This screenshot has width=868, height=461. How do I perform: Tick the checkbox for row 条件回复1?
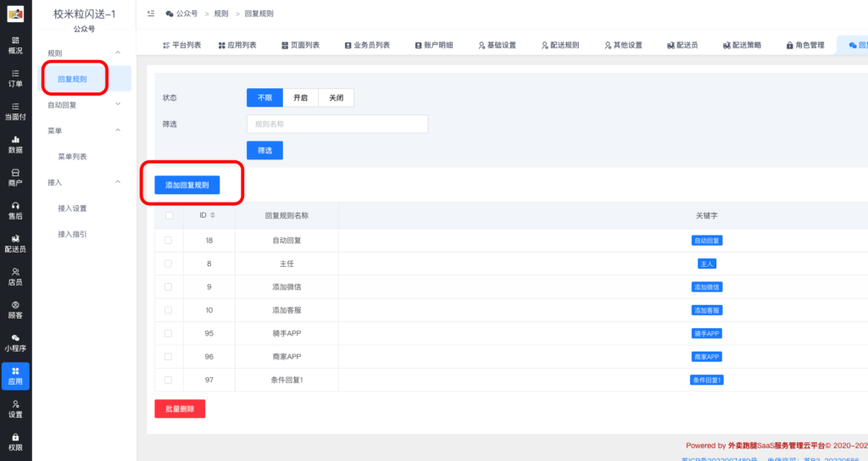169,380
